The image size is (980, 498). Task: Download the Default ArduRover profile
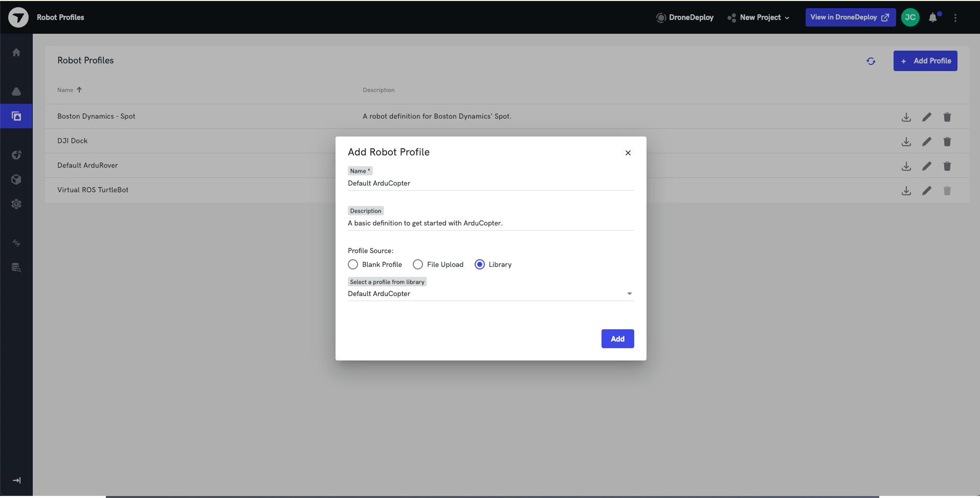(906, 166)
